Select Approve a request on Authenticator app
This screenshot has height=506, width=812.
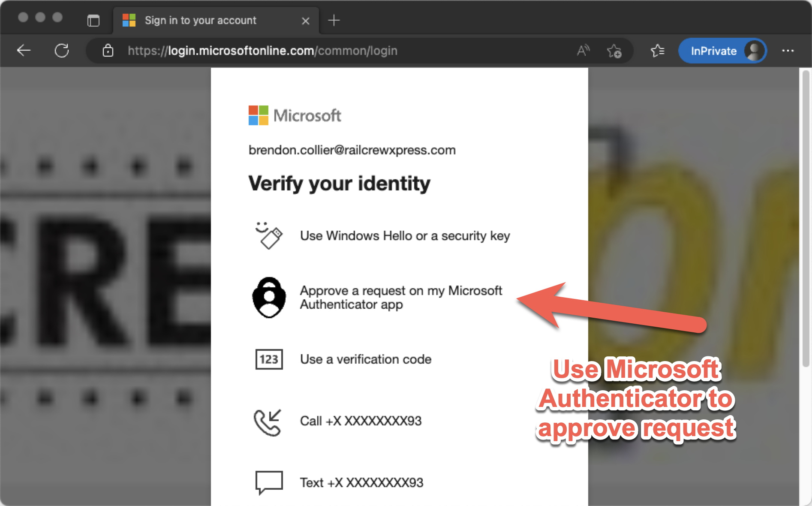point(399,298)
